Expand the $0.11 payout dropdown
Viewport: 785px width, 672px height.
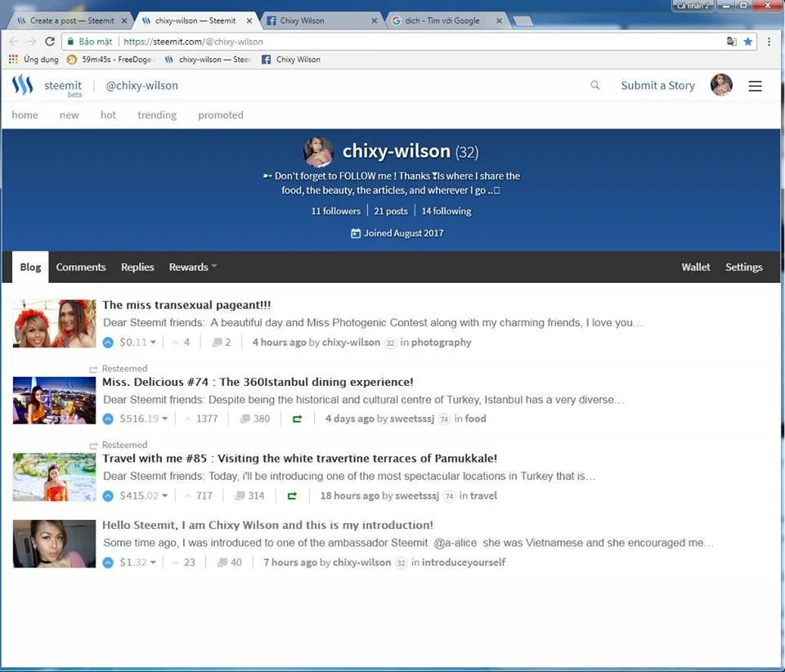click(153, 343)
